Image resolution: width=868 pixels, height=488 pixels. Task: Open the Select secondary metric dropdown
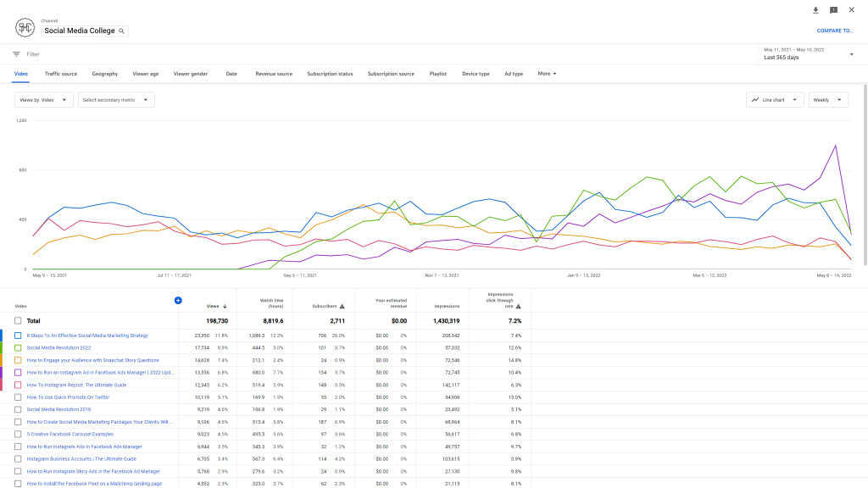coord(116,100)
